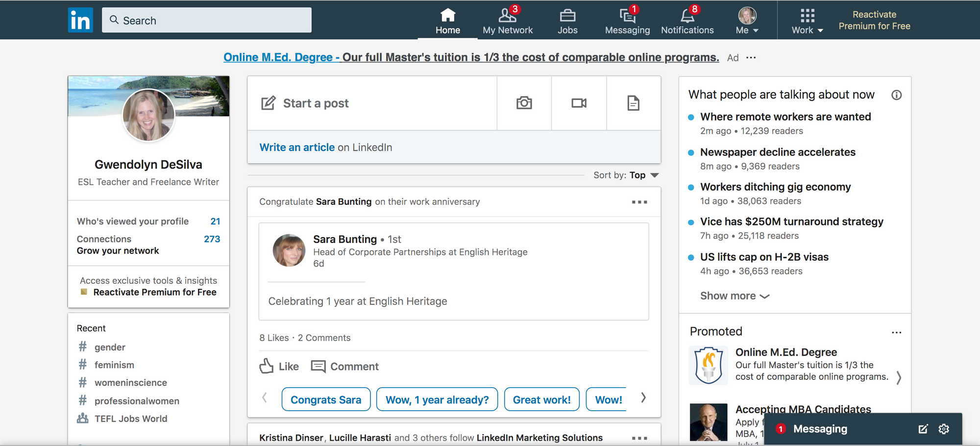Click Gwendolyn DeSilva's profile picture
This screenshot has width=980, height=446.
pyautogui.click(x=148, y=115)
